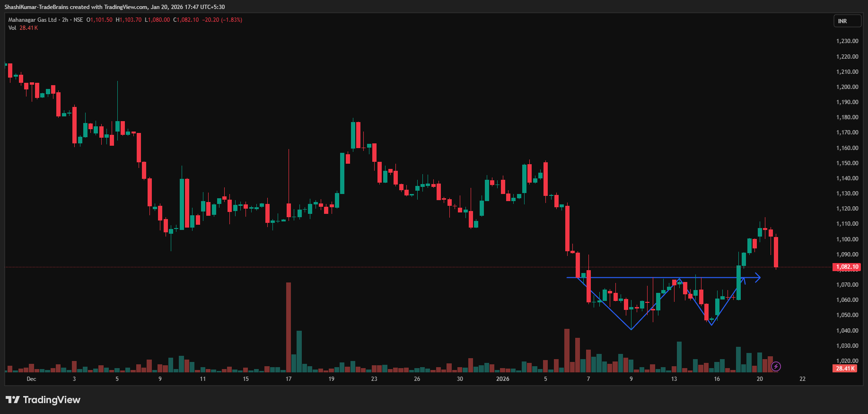Click the red 1,082.10 current price label
The image size is (868, 414).
pyautogui.click(x=847, y=267)
